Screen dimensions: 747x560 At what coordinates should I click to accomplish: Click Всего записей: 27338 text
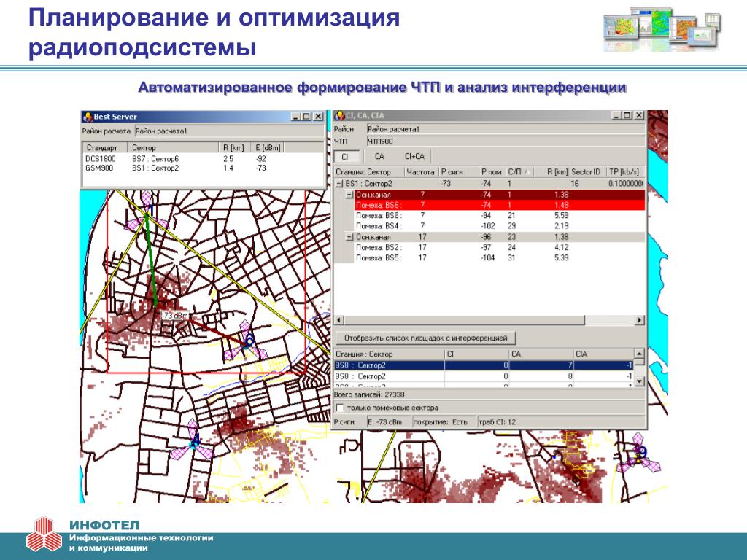click(369, 394)
